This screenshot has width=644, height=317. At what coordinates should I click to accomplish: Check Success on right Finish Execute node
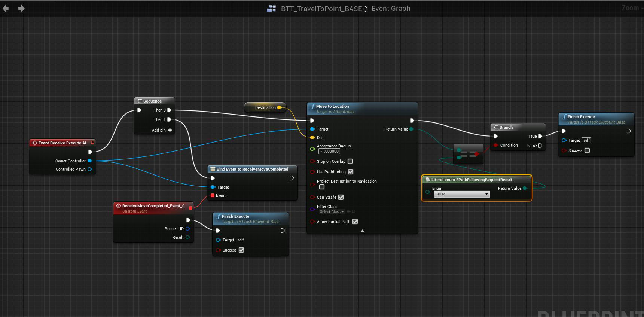coord(587,150)
